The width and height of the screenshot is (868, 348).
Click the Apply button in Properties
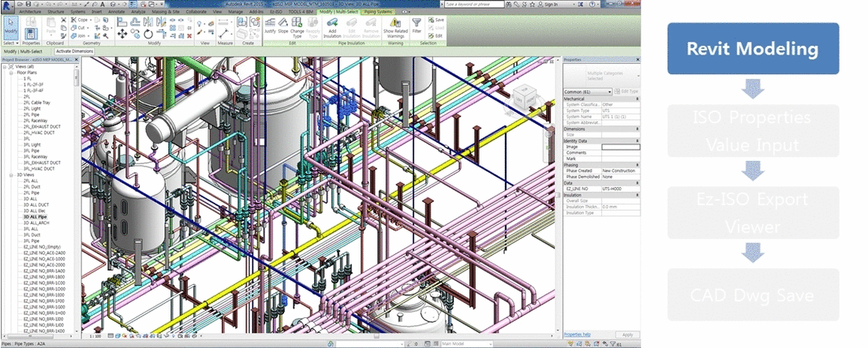click(627, 335)
